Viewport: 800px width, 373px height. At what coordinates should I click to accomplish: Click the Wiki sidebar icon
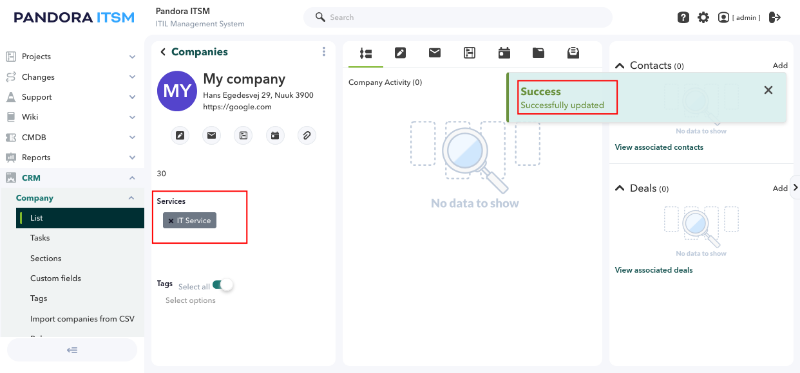click(11, 117)
